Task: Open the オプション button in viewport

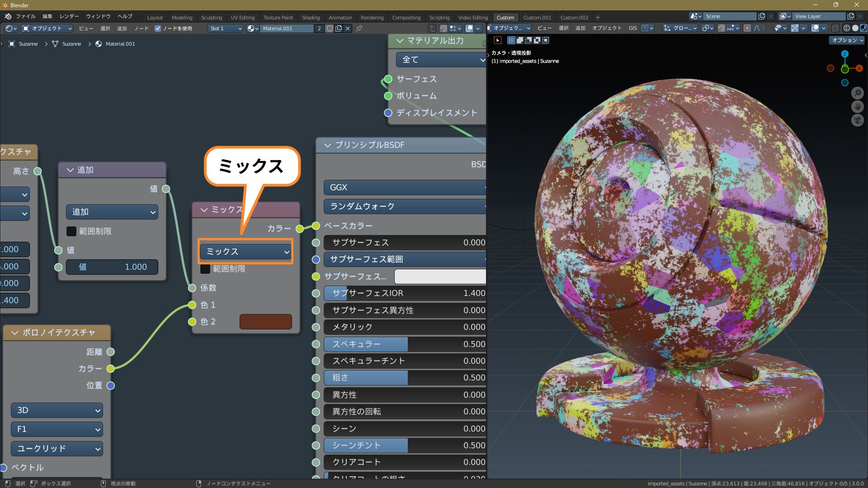Action: tap(847, 40)
